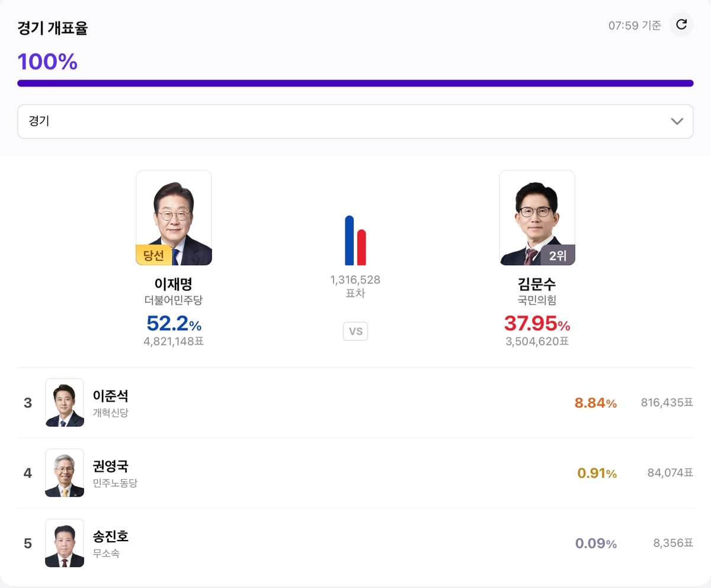Viewport: 711px width, 588px height.
Task: Click the 100% count progress bar
Action: click(355, 84)
